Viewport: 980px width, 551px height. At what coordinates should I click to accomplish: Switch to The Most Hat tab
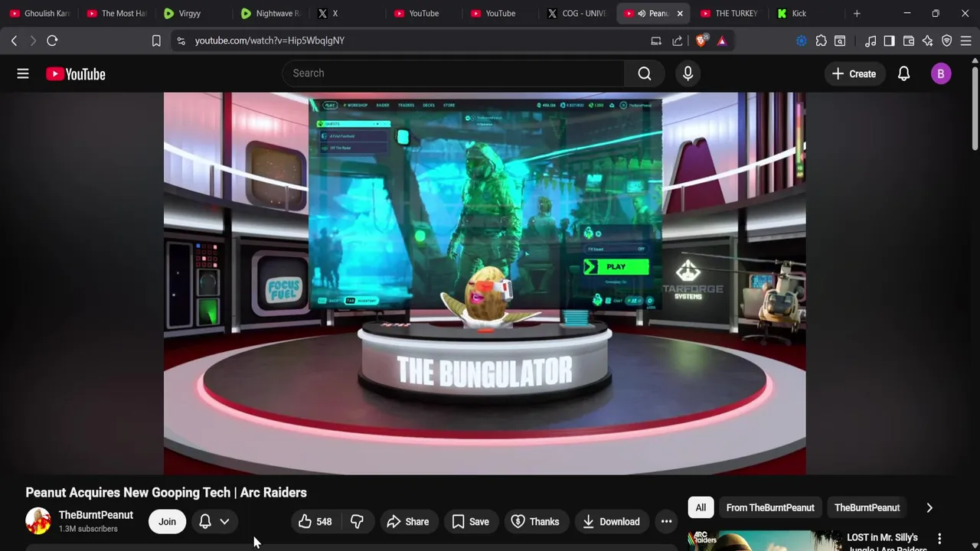click(x=116, y=13)
